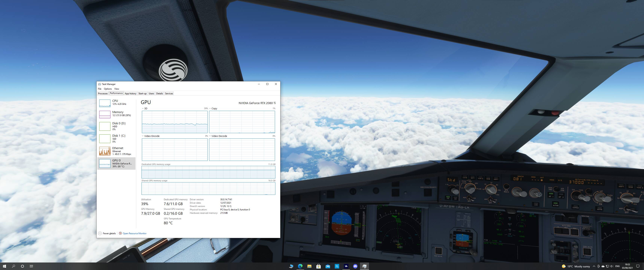Viewport: 644px width, 270px height.
Task: Switch to the App history tab
Action: click(130, 93)
